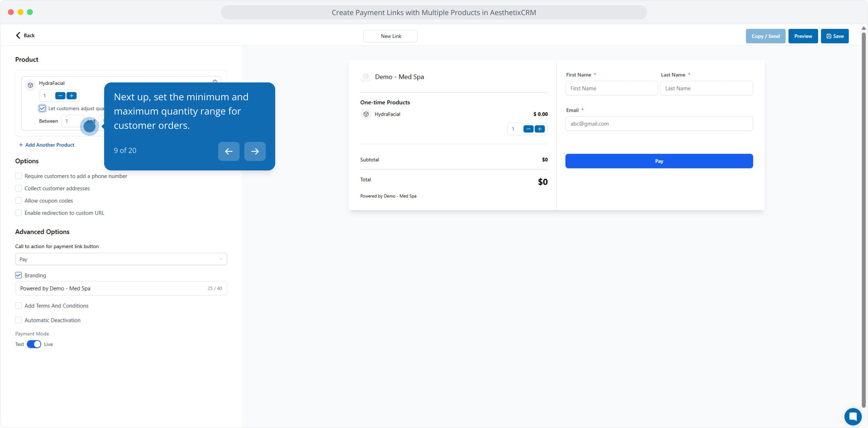Click the blue tour hotspot dot
The height and width of the screenshot is (428, 868).
click(89, 126)
